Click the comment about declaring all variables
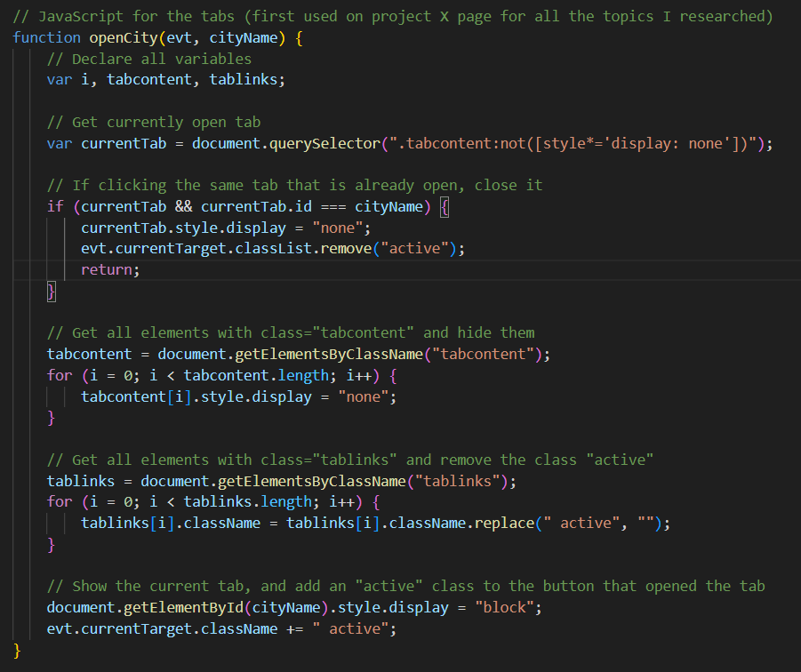Image resolution: width=801 pixels, height=672 pixels. pos(151,59)
